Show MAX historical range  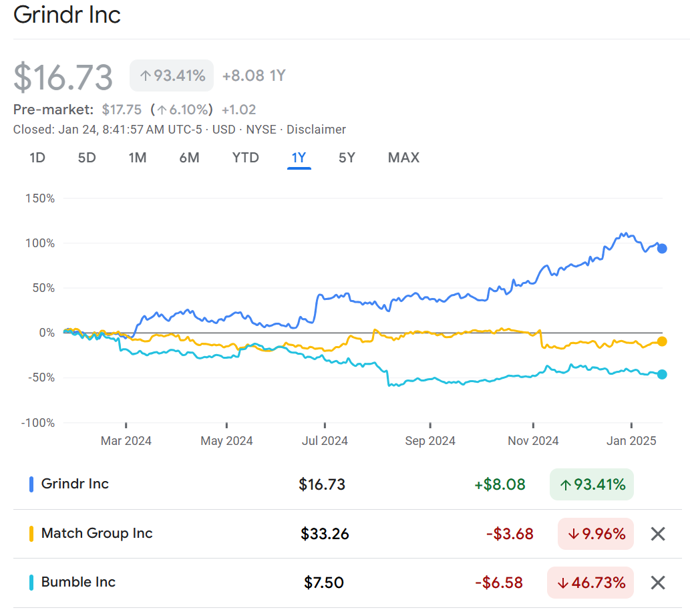point(403,158)
